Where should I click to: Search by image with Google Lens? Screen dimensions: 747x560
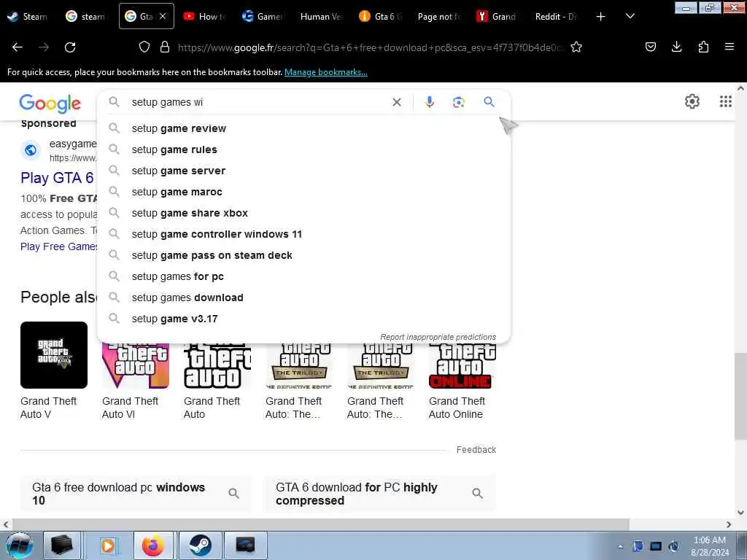tap(458, 102)
